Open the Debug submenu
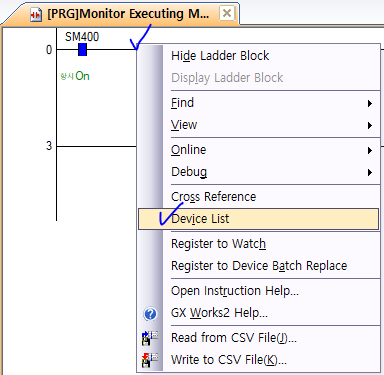This screenshot has width=384, height=375. click(x=259, y=172)
